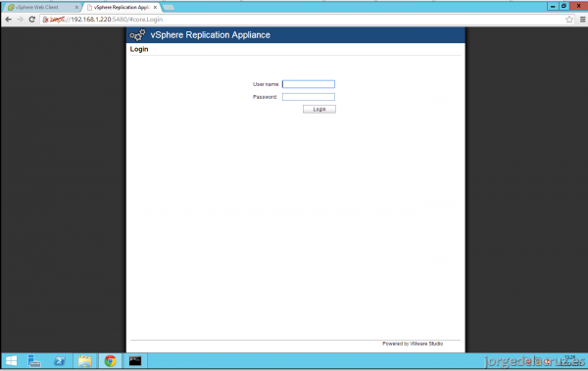This screenshot has height=371, width=588.
Task: Close the vSphere Replication Appliance tab
Action: click(x=155, y=7)
